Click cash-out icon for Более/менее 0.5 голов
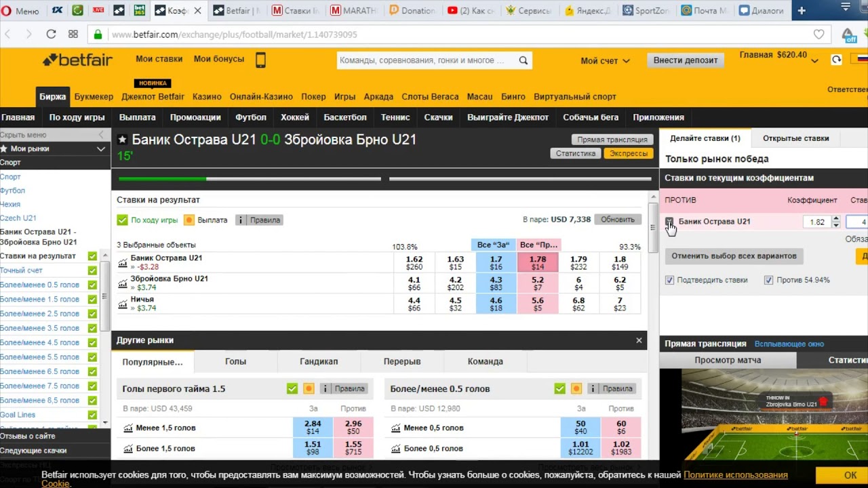 576,389
